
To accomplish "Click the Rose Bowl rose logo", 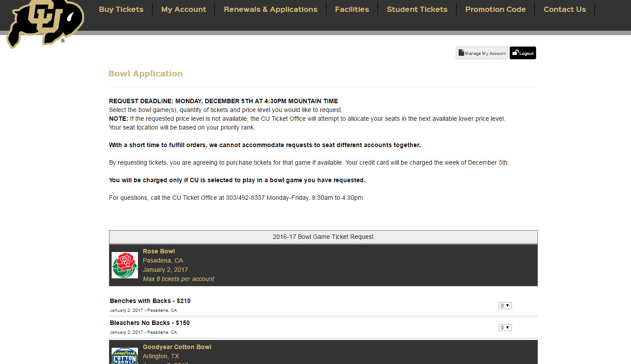I will point(125,265).
